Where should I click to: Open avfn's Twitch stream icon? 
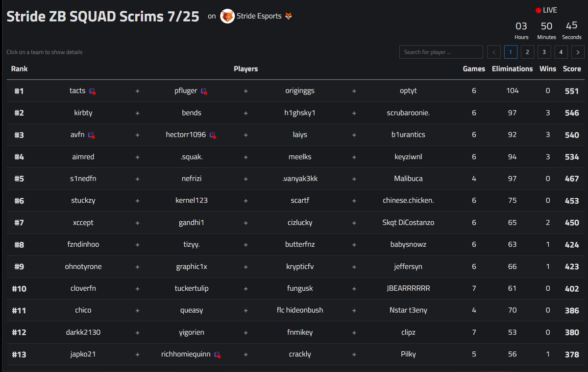point(92,135)
